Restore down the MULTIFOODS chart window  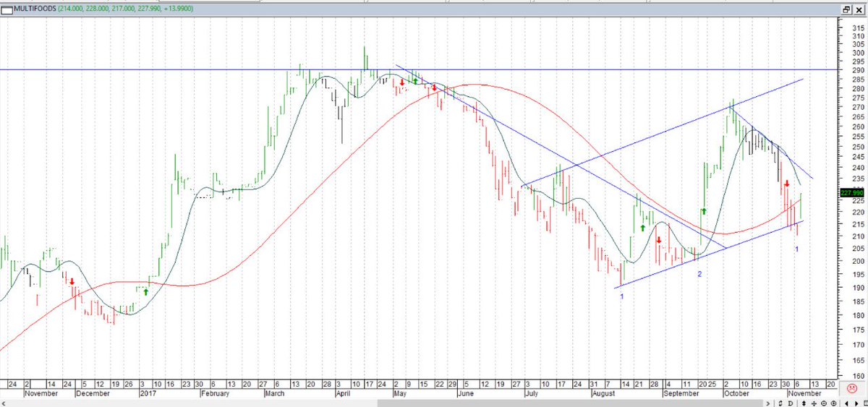846,10
